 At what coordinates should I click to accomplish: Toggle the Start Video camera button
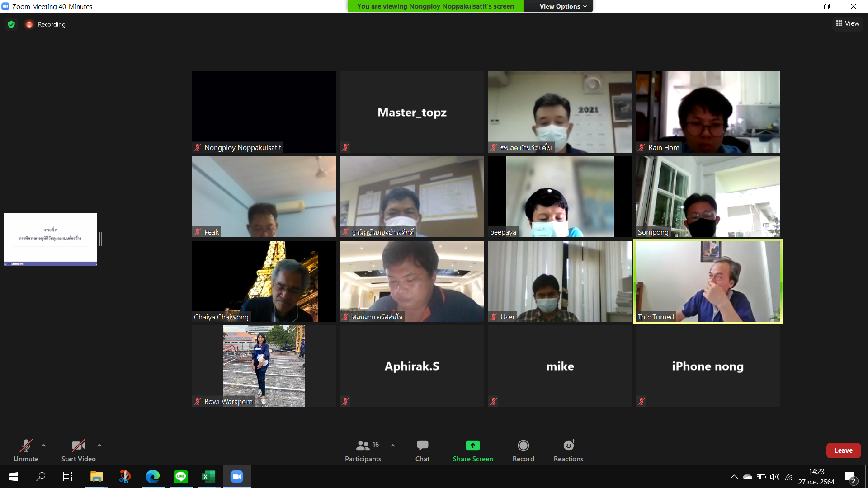pos(78,446)
